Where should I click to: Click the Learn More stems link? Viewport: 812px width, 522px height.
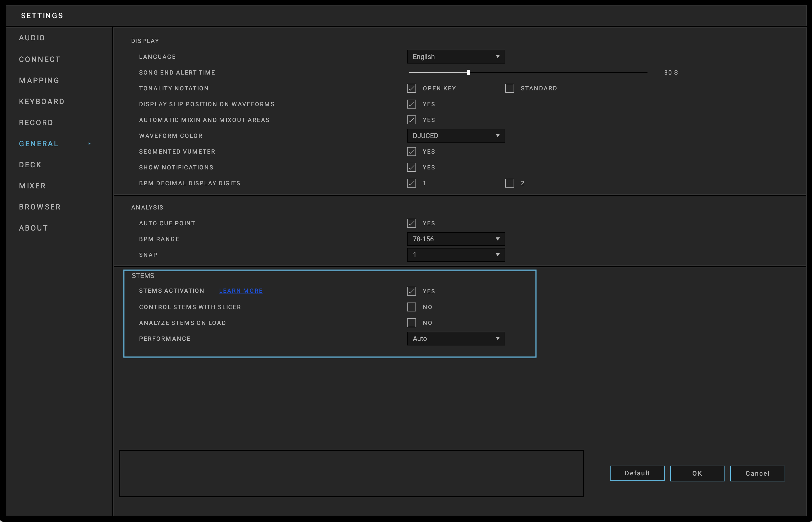tap(241, 291)
